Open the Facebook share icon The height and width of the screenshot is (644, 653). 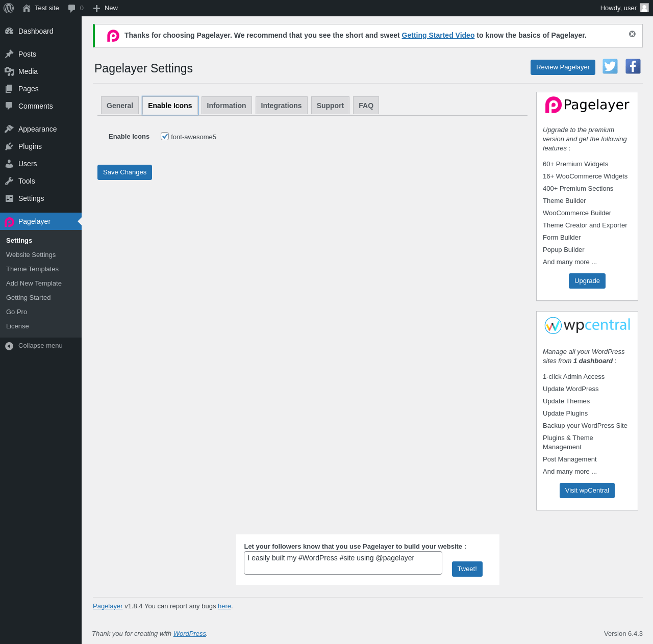633,66
